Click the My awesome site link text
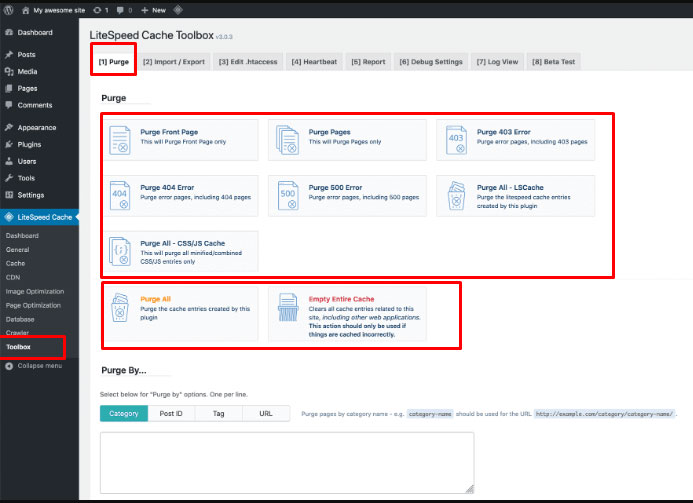 [x=59, y=10]
